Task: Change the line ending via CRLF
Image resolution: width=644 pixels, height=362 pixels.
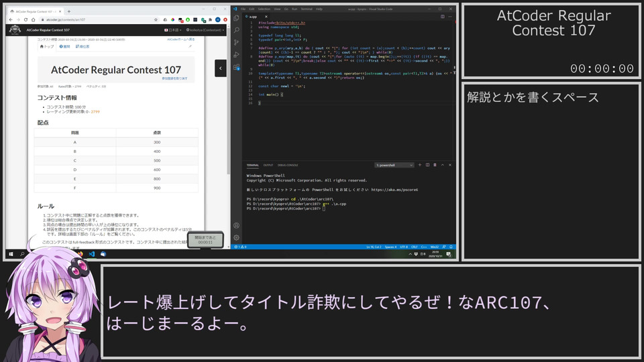Action: [x=415, y=247]
